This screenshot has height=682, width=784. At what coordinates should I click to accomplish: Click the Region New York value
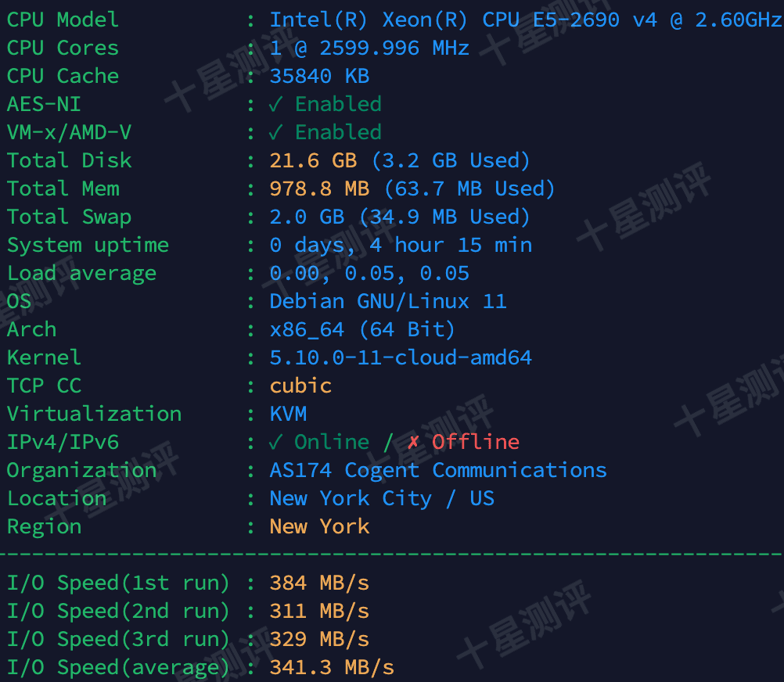[x=319, y=526]
